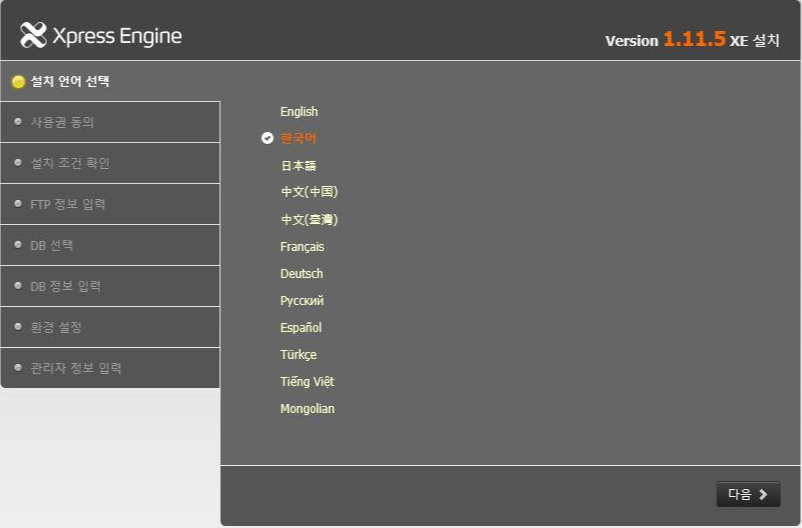Choose 日本語 language option
This screenshot has height=528, width=802.
tap(298, 165)
